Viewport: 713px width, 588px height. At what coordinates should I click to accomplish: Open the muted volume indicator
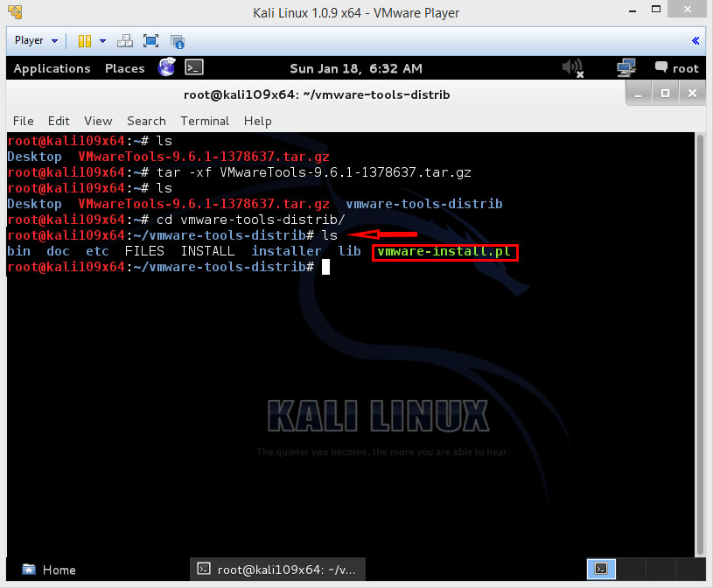pyautogui.click(x=573, y=68)
